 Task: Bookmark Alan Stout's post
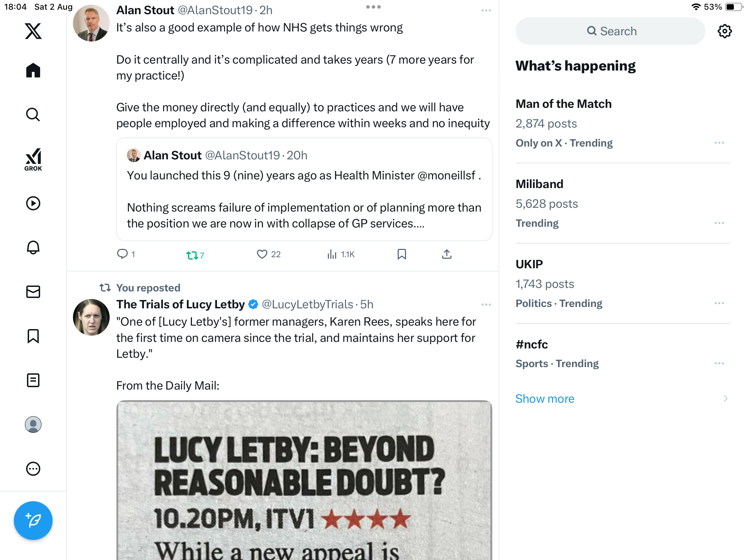click(x=402, y=254)
